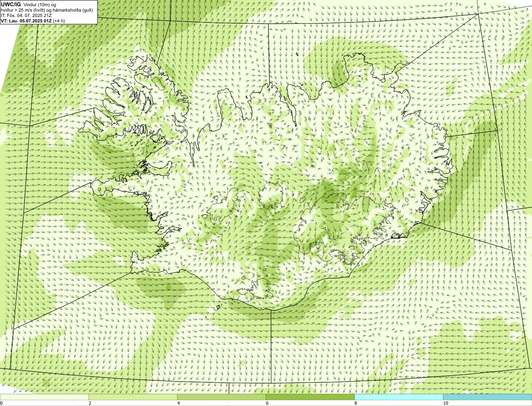The width and height of the screenshot is (532, 406).
Task: Click the pale yellow 0–2 legend color segment
Action: [44, 397]
